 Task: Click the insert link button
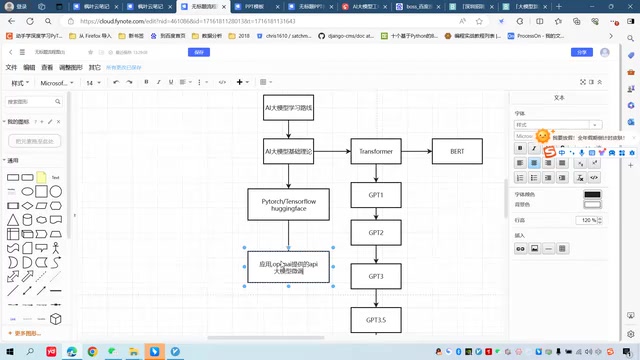[x=520, y=249]
